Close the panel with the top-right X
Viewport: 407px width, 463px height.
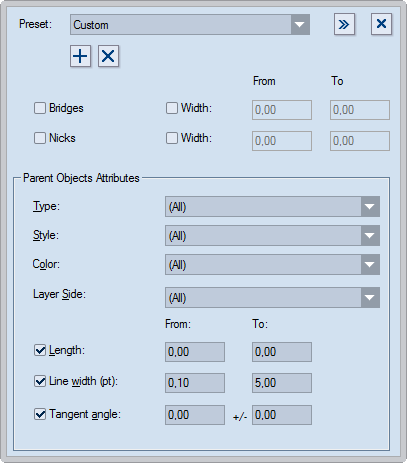[x=381, y=24]
